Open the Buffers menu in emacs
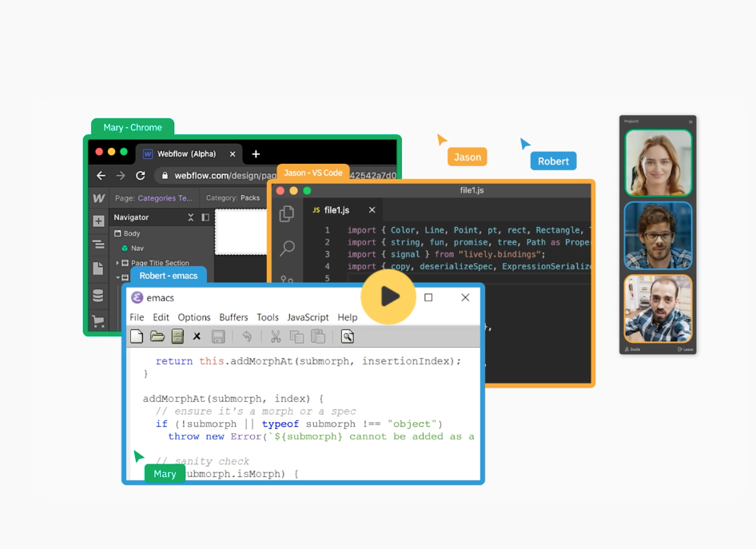This screenshot has width=756, height=549. coord(233,317)
